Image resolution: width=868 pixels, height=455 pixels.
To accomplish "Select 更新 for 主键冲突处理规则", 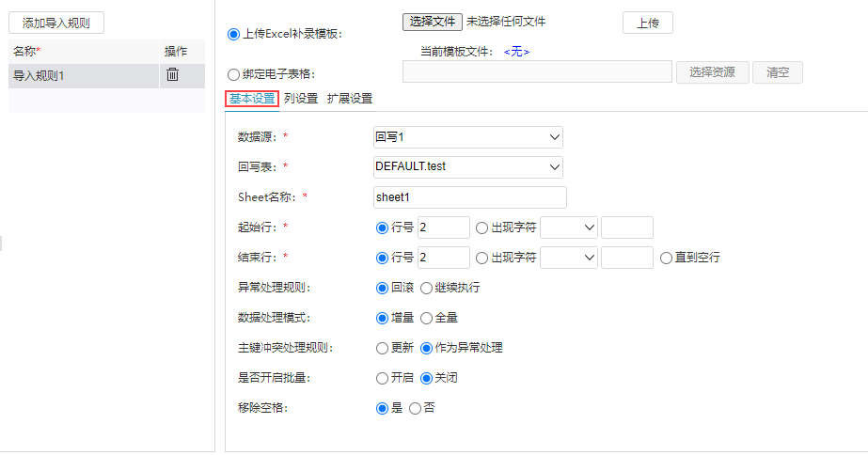I will point(382,348).
